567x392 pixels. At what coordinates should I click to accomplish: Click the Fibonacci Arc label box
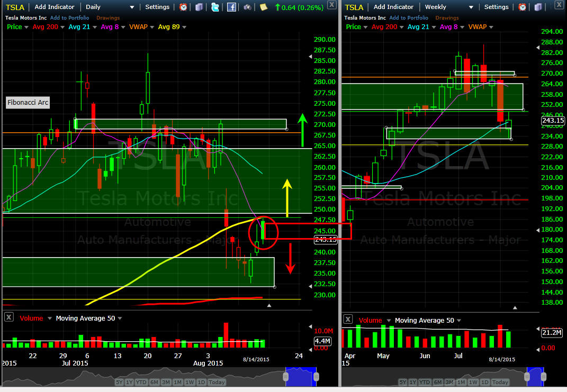pyautogui.click(x=28, y=103)
